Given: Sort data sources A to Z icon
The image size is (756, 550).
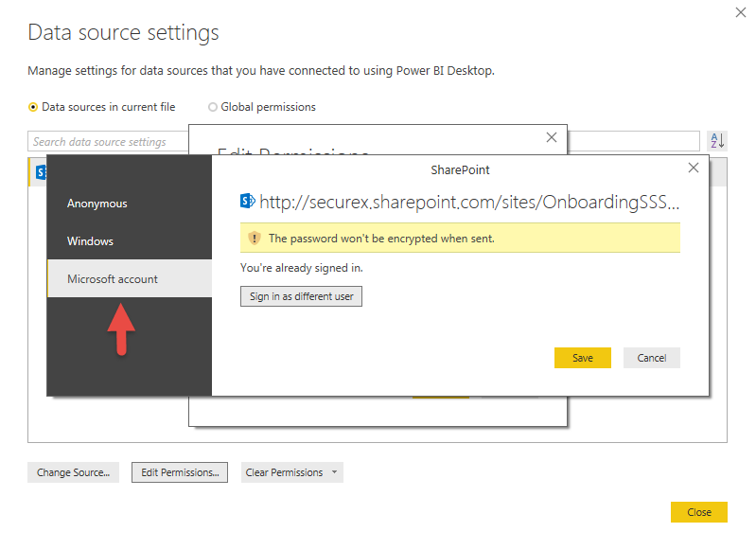Looking at the screenshot, I should (717, 141).
